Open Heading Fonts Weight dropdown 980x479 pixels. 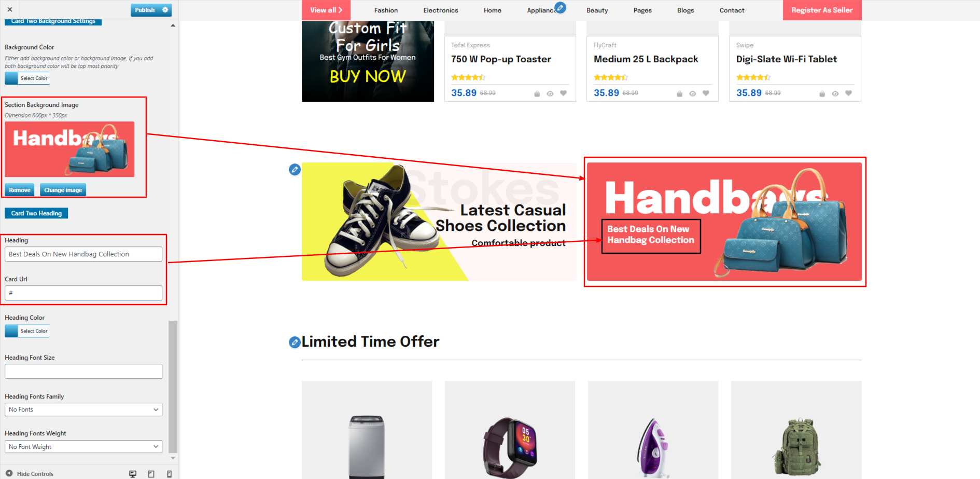pos(83,447)
